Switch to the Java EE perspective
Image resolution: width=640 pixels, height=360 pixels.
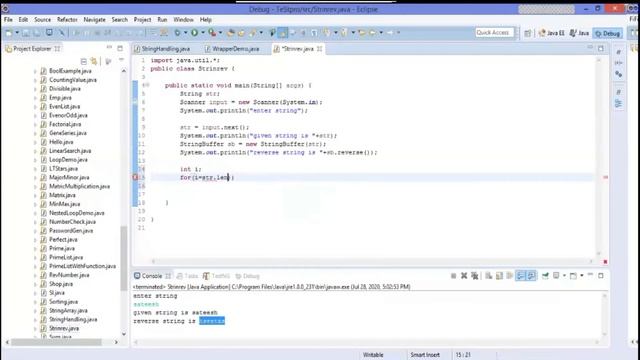pyautogui.click(x=551, y=33)
